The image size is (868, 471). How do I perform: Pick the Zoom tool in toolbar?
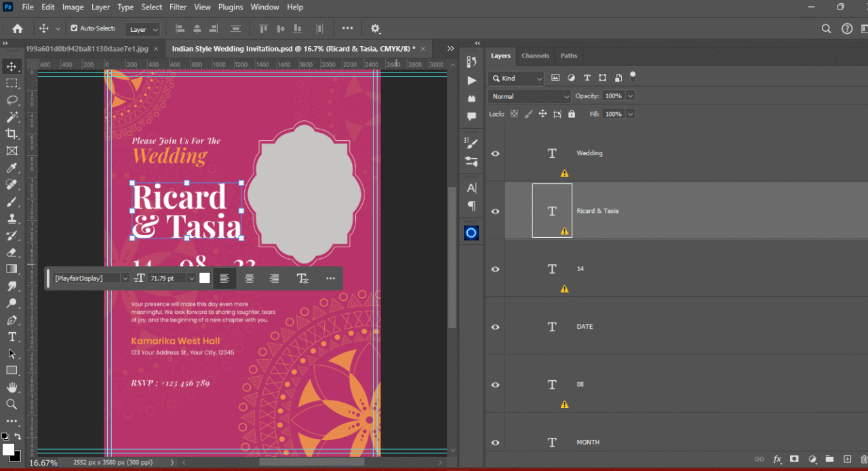tap(12, 404)
